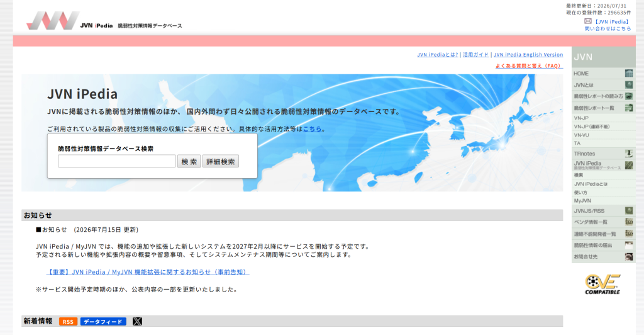Click the CVE Compatible logo
This screenshot has height=335, width=644.
pyautogui.click(x=602, y=285)
